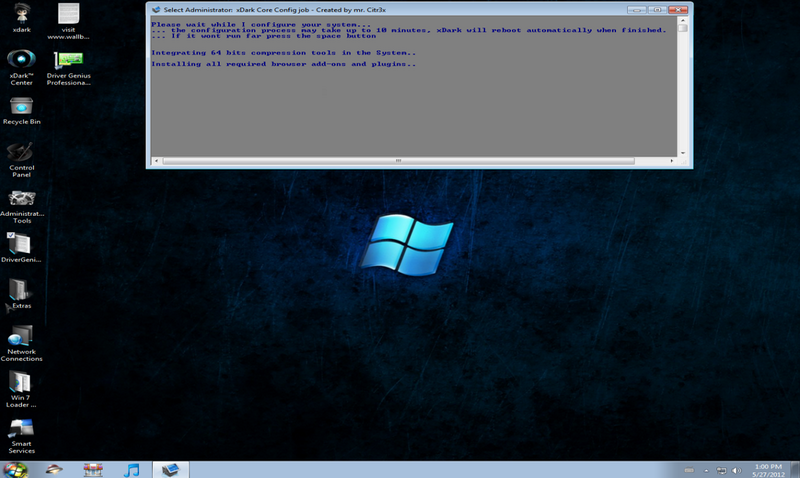The height and width of the screenshot is (478, 800).
Task: Open the xdark user folder icon
Action: tap(21, 18)
